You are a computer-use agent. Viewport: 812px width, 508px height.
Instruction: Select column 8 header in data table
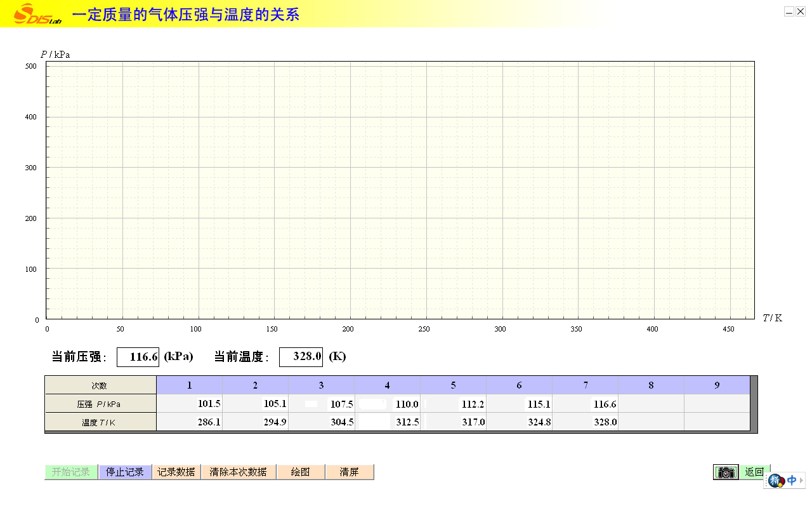651,385
